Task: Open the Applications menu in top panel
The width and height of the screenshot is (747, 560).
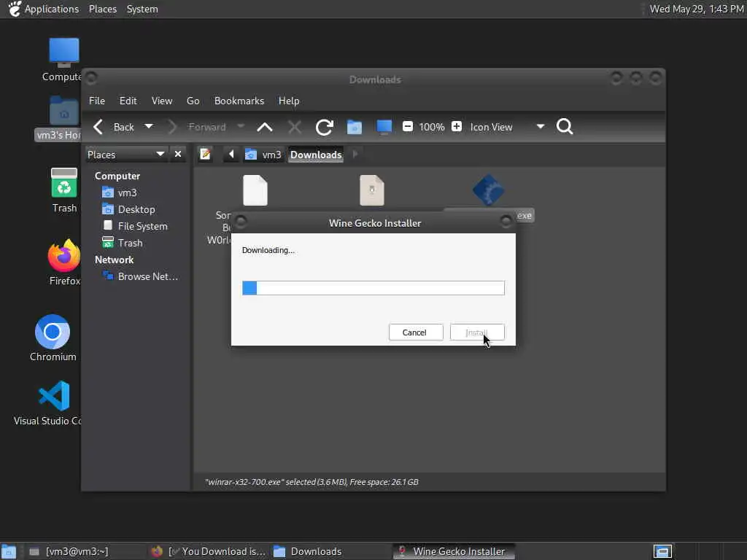Action: (43, 9)
